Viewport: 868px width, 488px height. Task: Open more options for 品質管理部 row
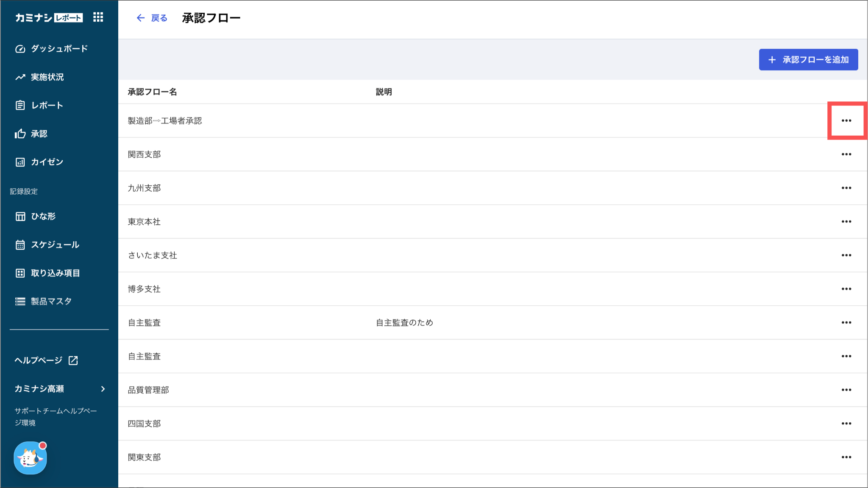pos(846,390)
